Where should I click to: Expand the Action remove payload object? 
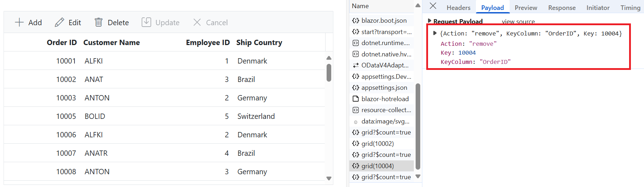[x=435, y=33]
